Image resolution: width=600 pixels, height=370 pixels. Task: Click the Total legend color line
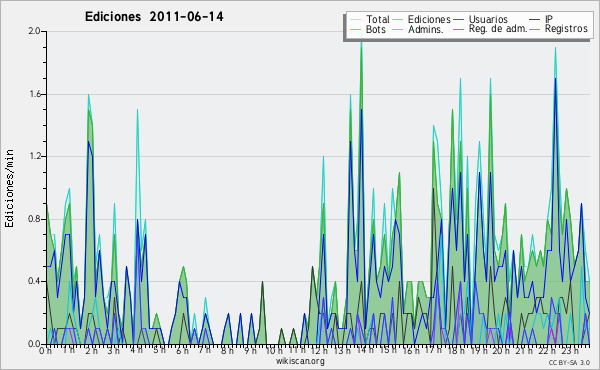pyautogui.click(x=355, y=20)
